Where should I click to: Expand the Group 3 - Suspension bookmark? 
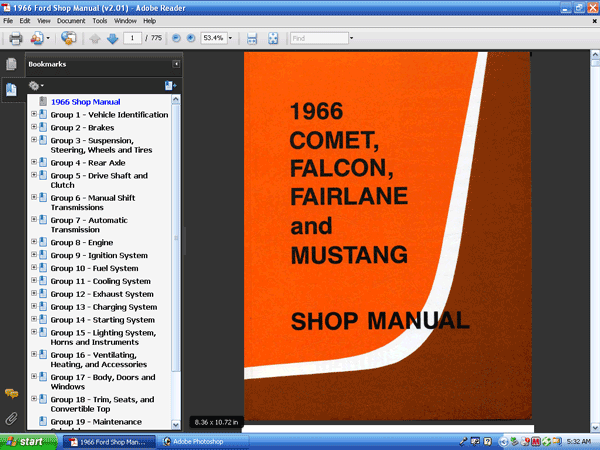point(34,140)
